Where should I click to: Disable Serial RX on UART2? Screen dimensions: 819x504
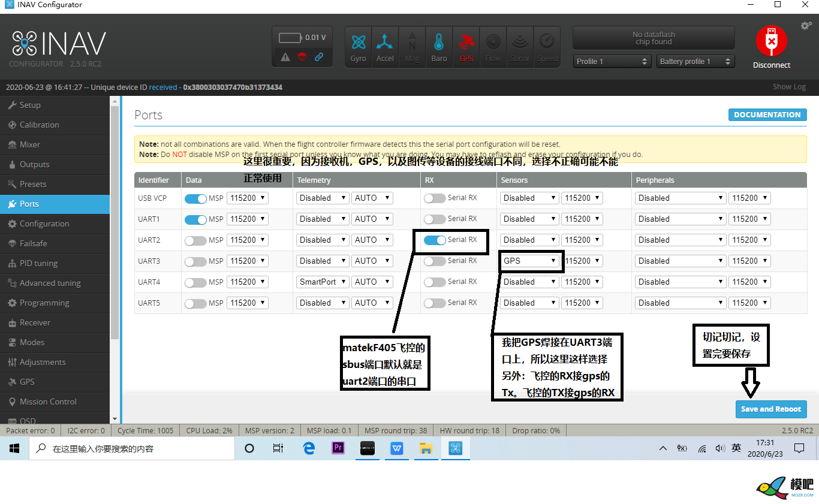tap(435, 240)
